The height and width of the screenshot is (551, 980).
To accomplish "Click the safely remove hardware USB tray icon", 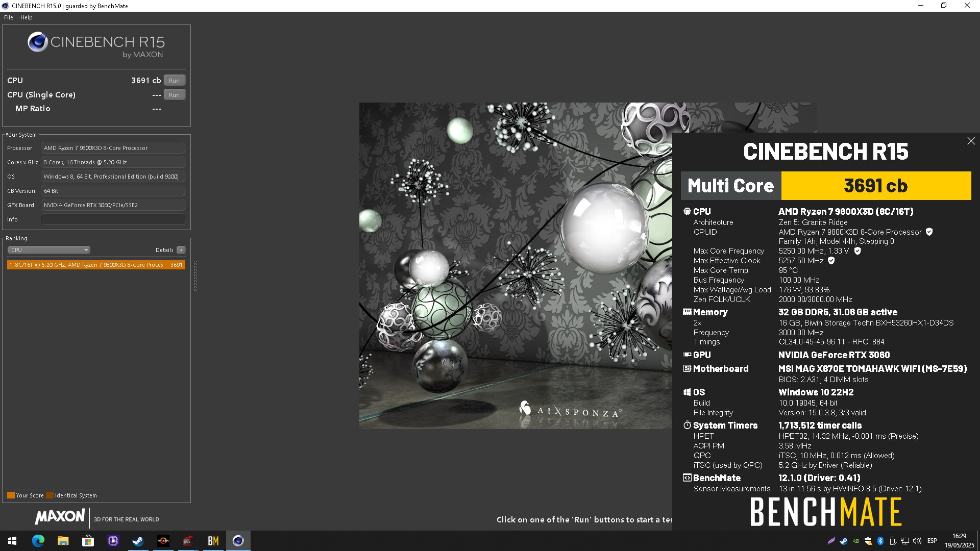I will point(893,541).
